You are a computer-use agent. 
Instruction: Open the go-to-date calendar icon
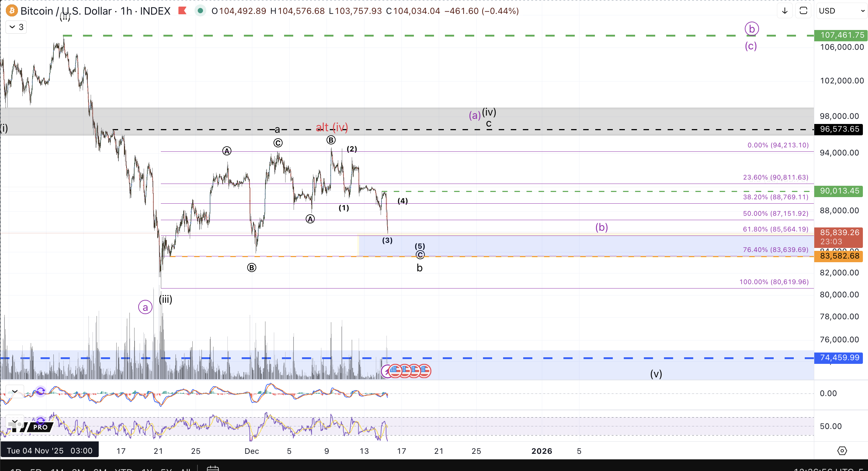pyautogui.click(x=212, y=468)
